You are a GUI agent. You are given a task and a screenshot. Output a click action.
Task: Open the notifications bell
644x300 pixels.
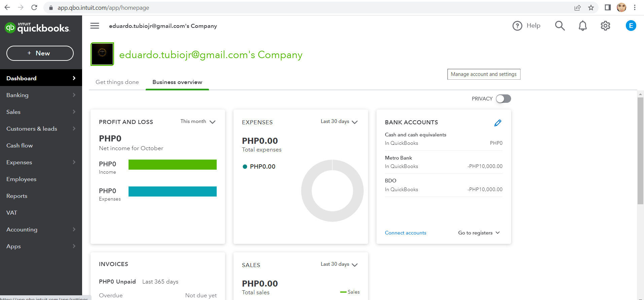tap(582, 26)
